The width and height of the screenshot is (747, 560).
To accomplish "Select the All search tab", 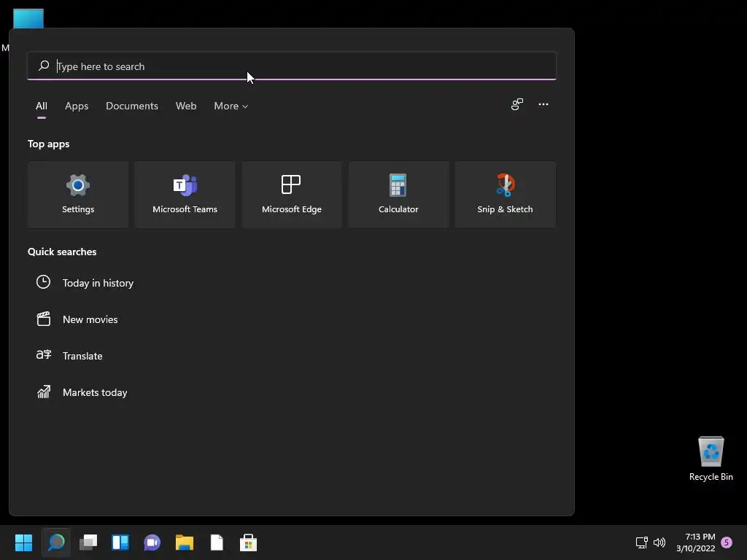I will click(42, 106).
